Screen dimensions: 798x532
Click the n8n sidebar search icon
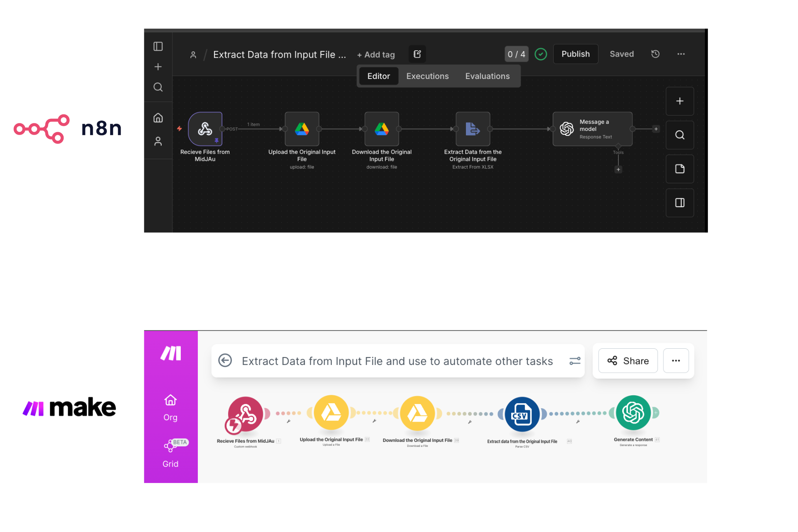(x=158, y=87)
